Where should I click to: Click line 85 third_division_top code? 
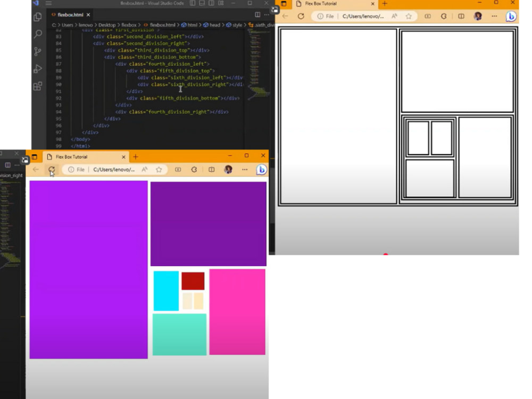(x=156, y=50)
